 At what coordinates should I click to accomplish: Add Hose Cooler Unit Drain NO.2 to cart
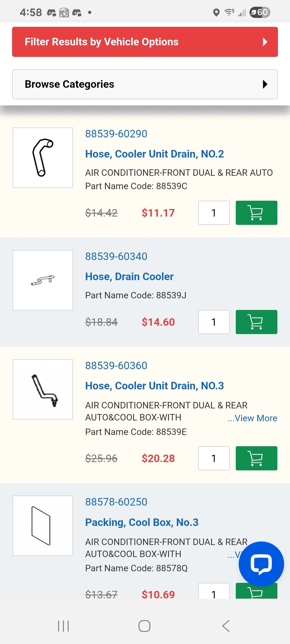[256, 213]
